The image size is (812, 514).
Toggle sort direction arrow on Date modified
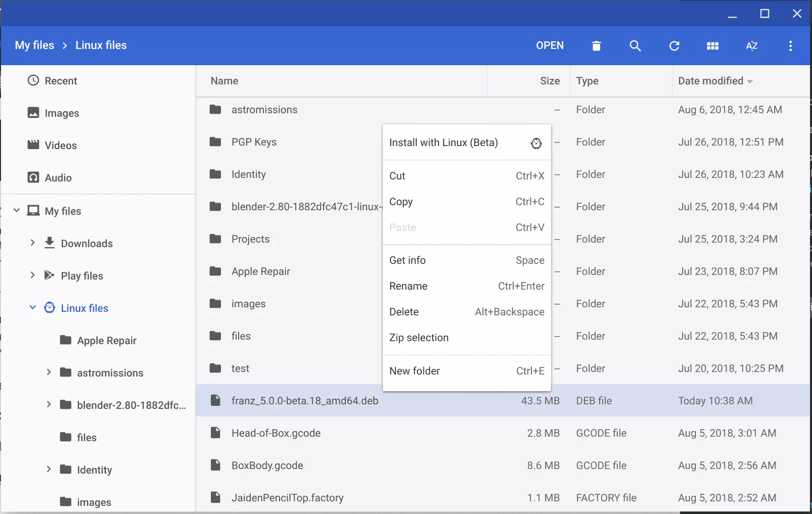tap(750, 82)
